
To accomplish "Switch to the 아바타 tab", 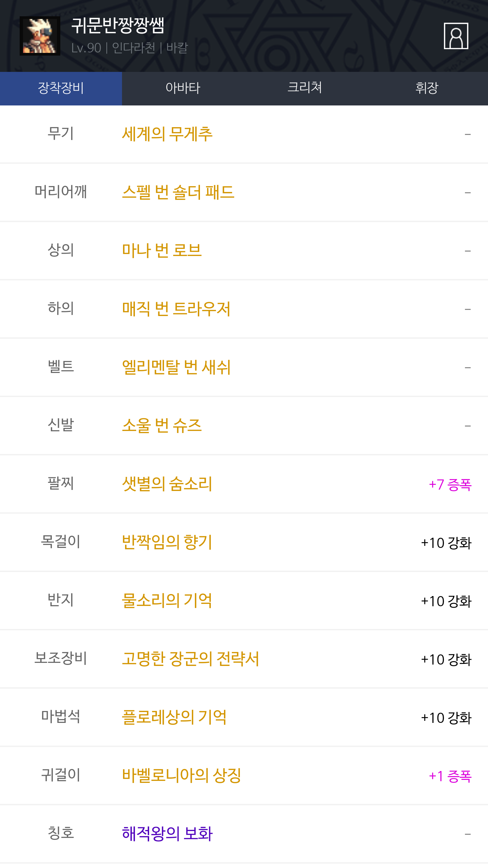I will tap(183, 88).
